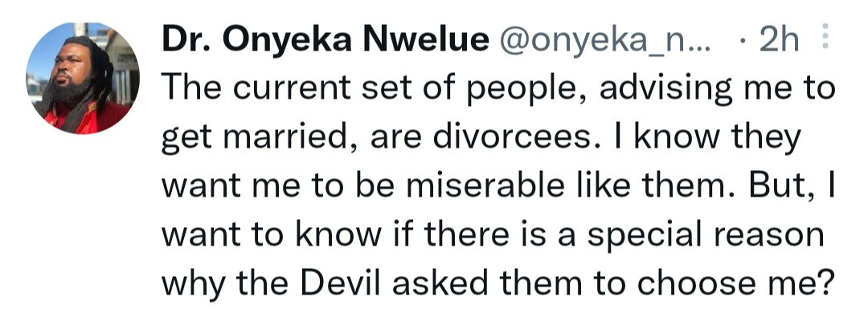This screenshot has height=321, width=868.
Task: Click the round profile avatar photo
Action: point(78,79)
